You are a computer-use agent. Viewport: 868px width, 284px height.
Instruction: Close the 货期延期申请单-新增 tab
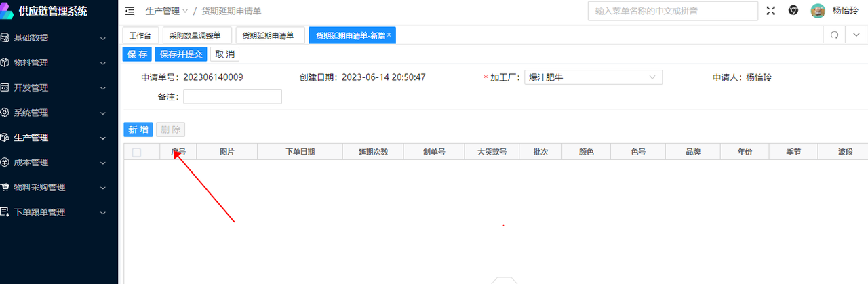click(389, 35)
